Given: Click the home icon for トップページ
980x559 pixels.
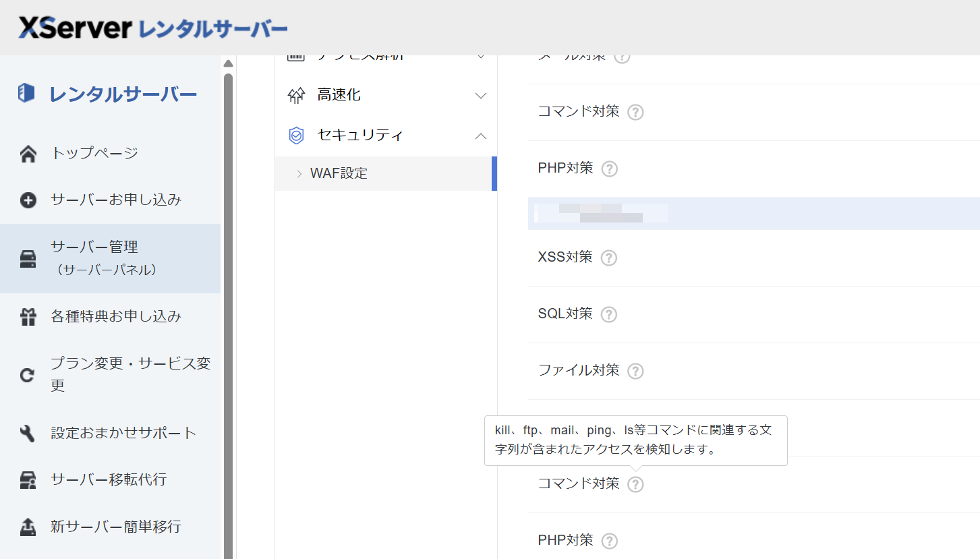Looking at the screenshot, I should click(x=28, y=154).
